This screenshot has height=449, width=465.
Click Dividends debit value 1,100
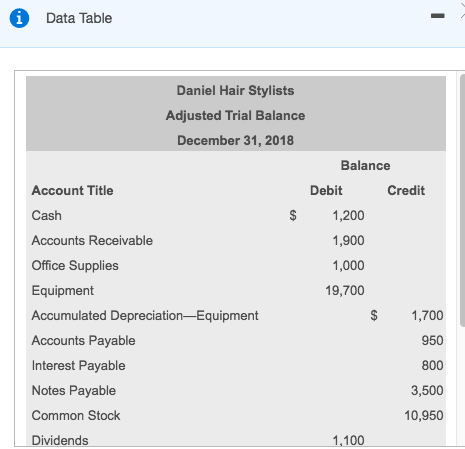(348, 440)
